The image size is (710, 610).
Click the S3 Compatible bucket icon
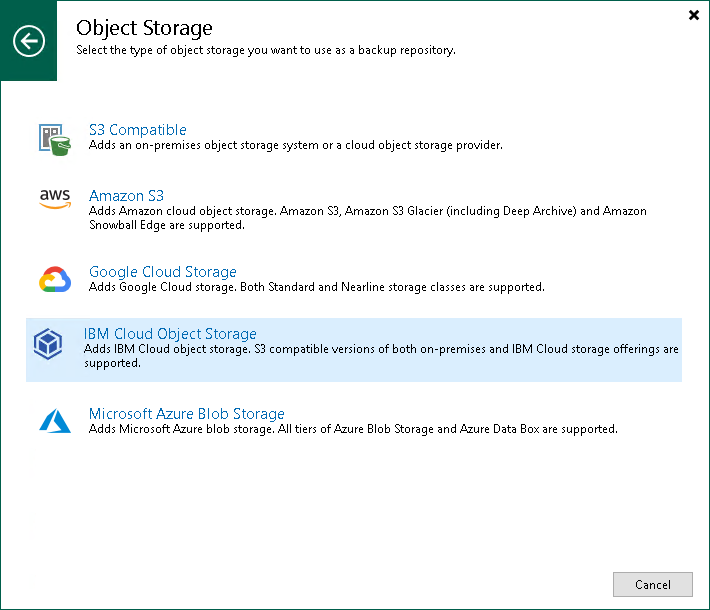pos(51,137)
